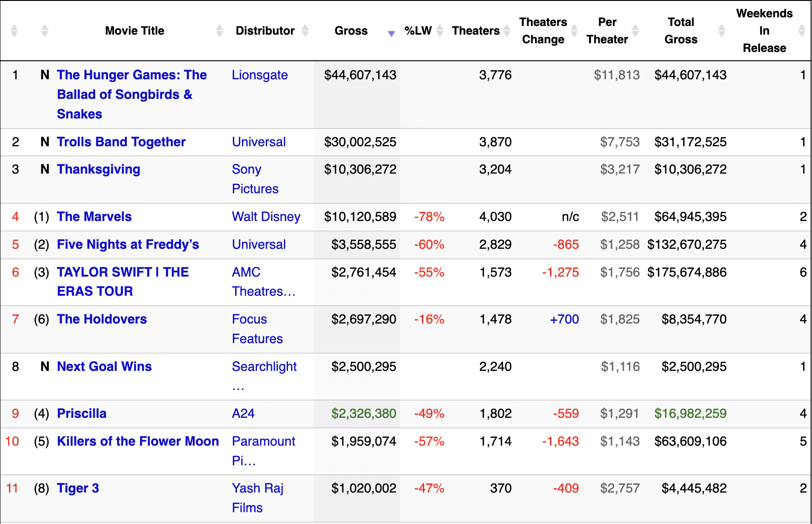Open Taylor Swift The Eras Tour link
812x524 pixels.
tap(123, 282)
